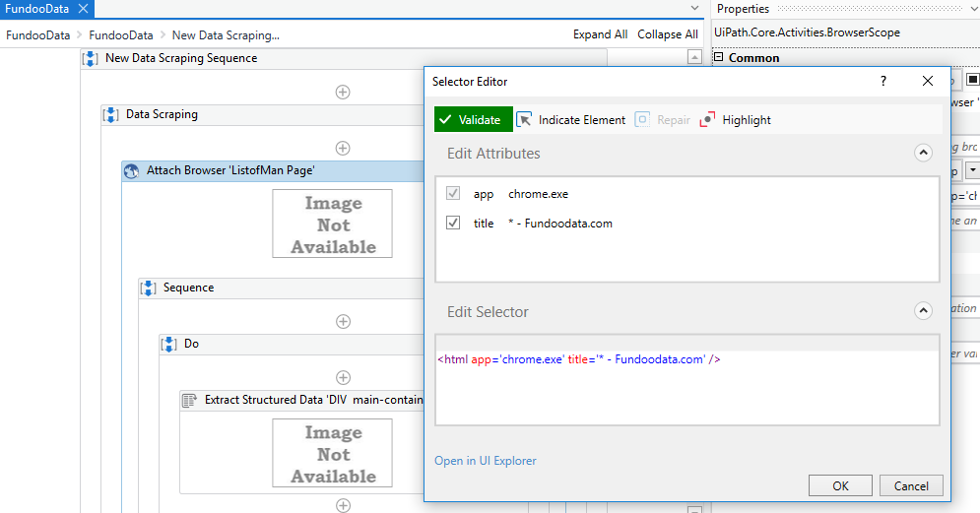
Task: Select the Attach Browser 'ListofMan Page' activity
Action: (273, 170)
